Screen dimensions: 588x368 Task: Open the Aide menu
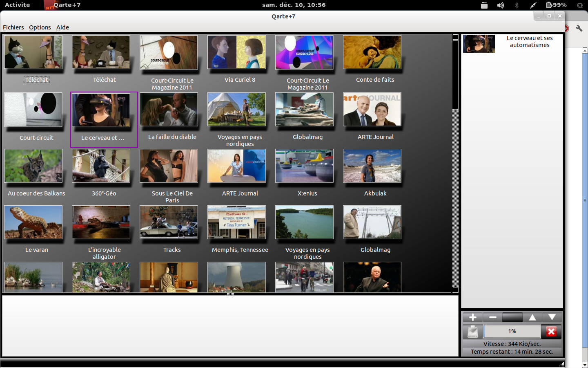(62, 27)
